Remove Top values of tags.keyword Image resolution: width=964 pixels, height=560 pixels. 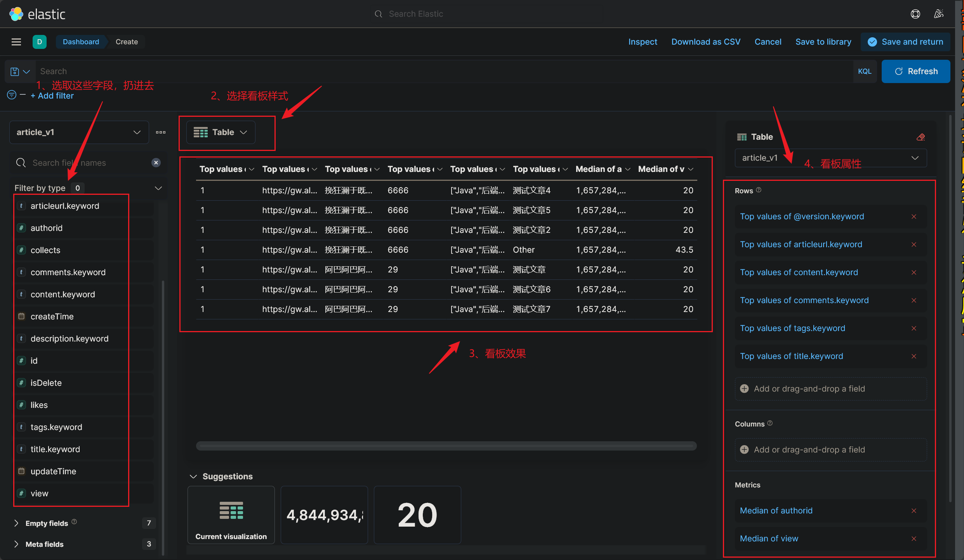(914, 328)
